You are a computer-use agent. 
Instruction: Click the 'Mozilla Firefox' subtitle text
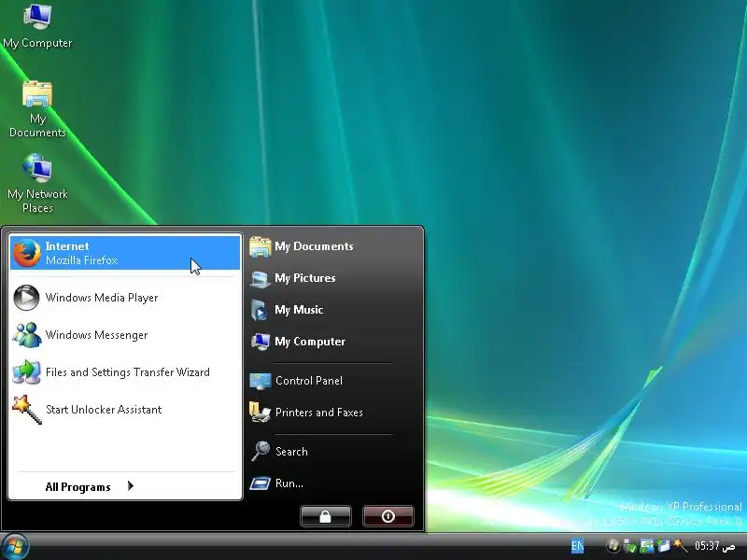tap(81, 260)
